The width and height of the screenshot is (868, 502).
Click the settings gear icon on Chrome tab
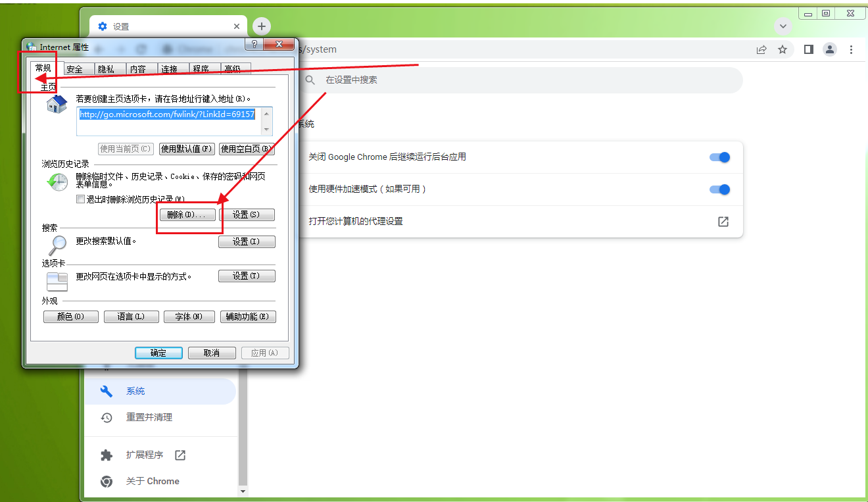pyautogui.click(x=102, y=26)
